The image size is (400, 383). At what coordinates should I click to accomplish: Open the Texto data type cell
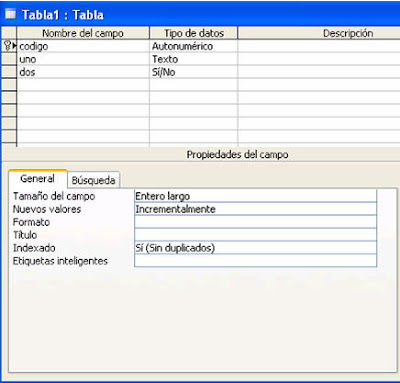[x=194, y=59]
